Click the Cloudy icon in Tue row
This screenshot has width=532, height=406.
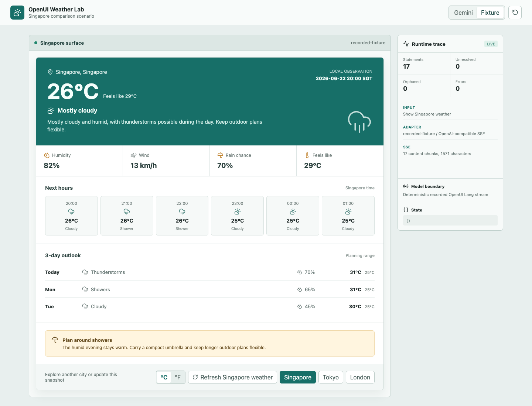click(85, 306)
